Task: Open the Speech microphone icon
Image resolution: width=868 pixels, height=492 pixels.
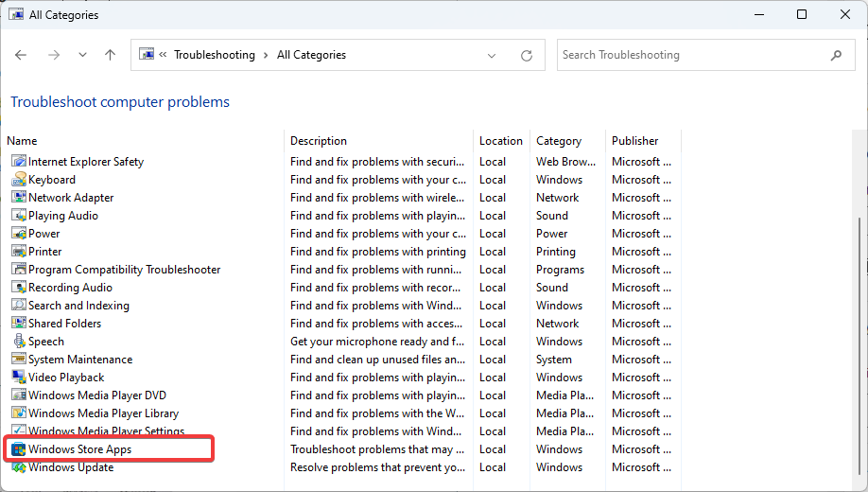Action: click(19, 342)
